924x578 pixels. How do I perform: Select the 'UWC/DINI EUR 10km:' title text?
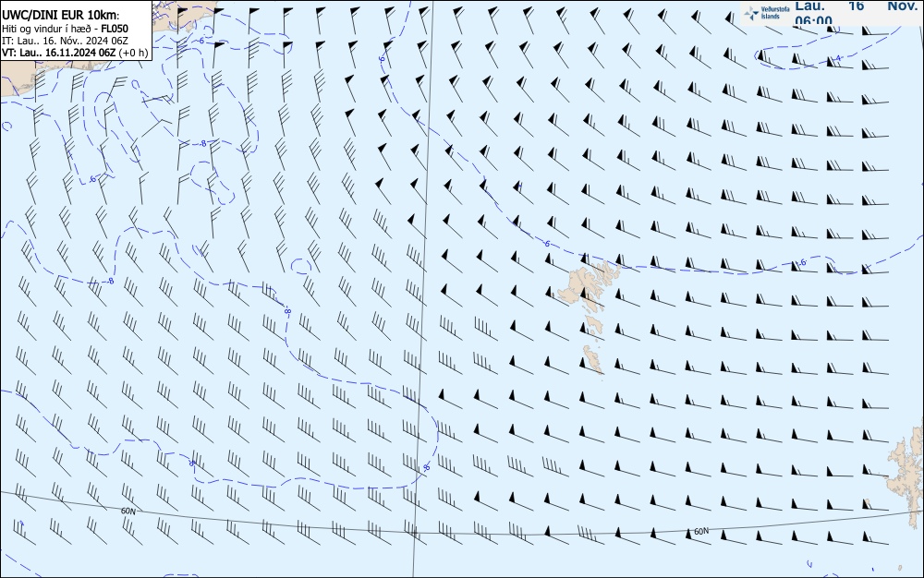[x=61, y=16]
